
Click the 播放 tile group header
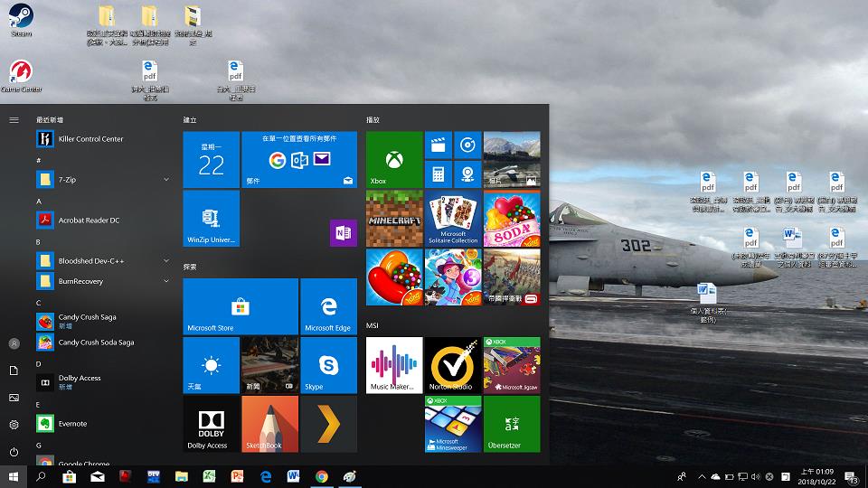tap(373, 119)
